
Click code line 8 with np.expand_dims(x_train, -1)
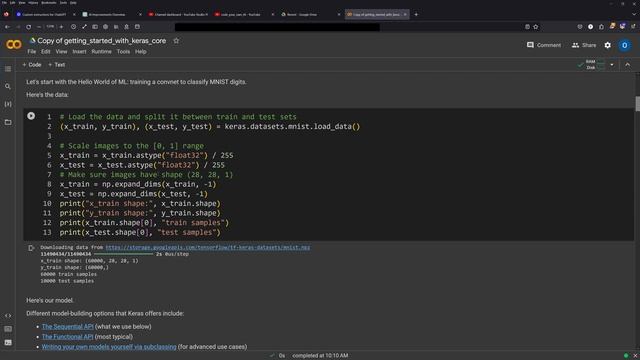click(x=138, y=184)
